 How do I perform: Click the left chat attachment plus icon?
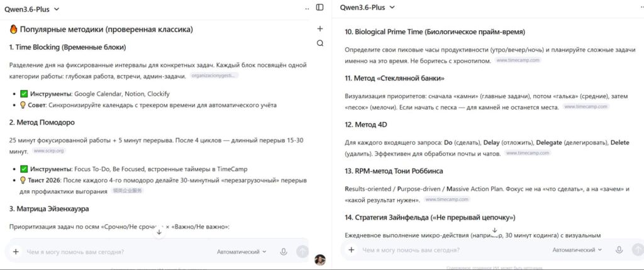(16, 251)
